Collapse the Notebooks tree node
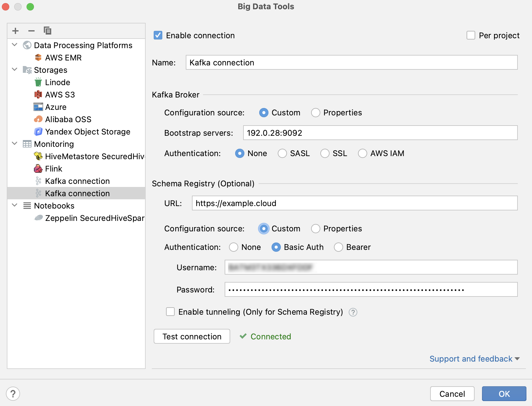Image resolution: width=532 pixels, height=406 pixels. (x=15, y=205)
